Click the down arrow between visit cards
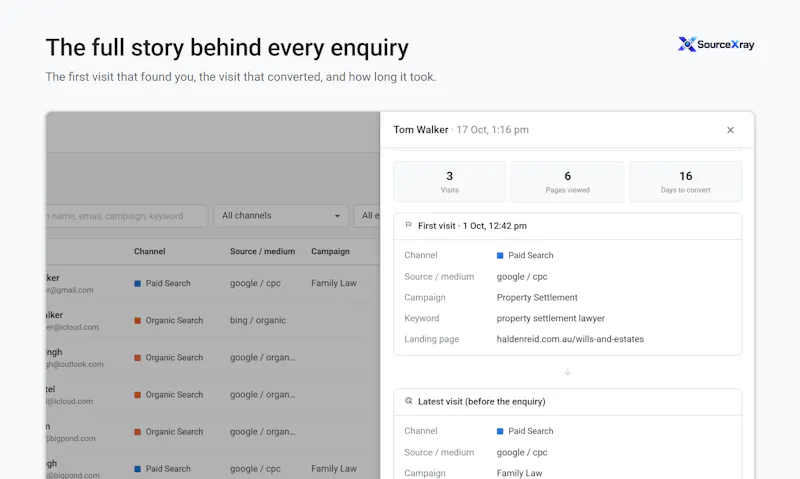800x479 pixels. (567, 372)
